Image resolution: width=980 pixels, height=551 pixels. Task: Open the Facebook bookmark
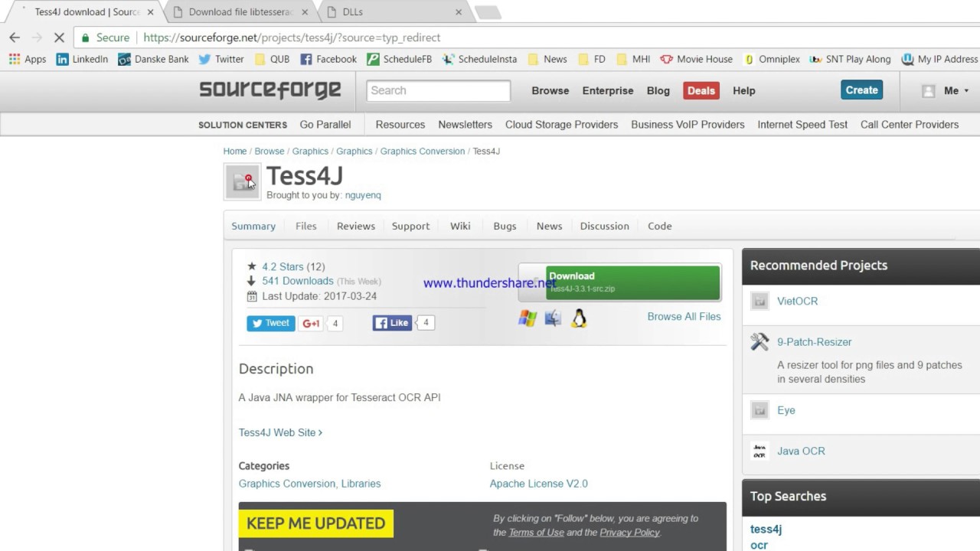coord(328,59)
